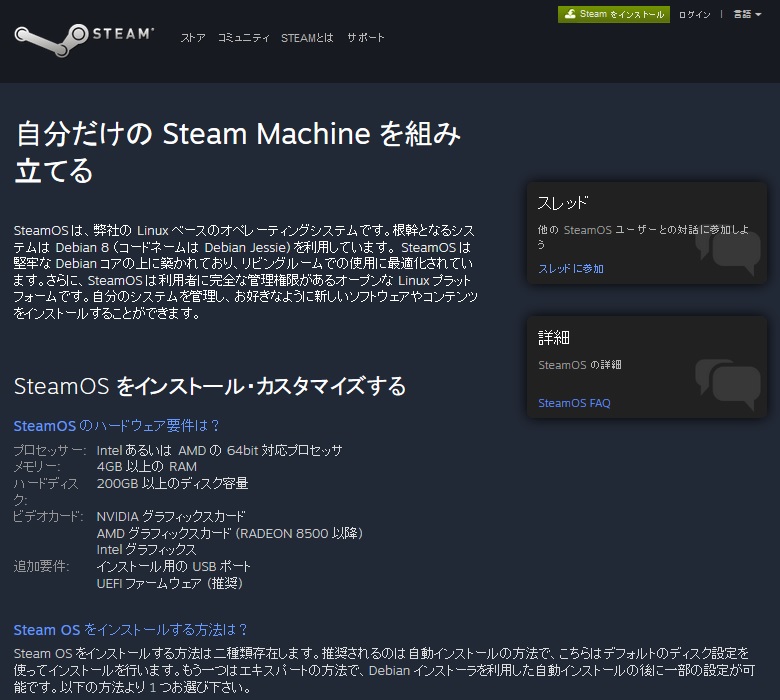Screen dimensions: 780x700
Task: Open the 言語 language dropdown
Action: coord(747,14)
